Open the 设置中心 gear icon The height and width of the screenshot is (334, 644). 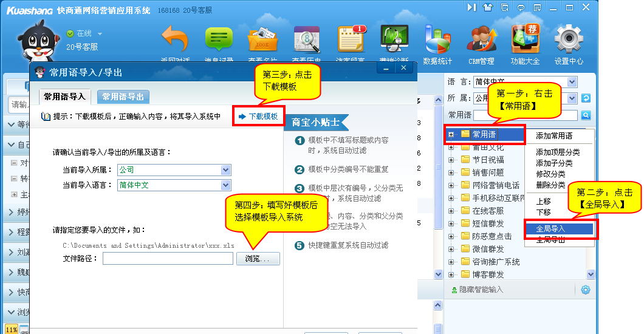click(x=569, y=41)
